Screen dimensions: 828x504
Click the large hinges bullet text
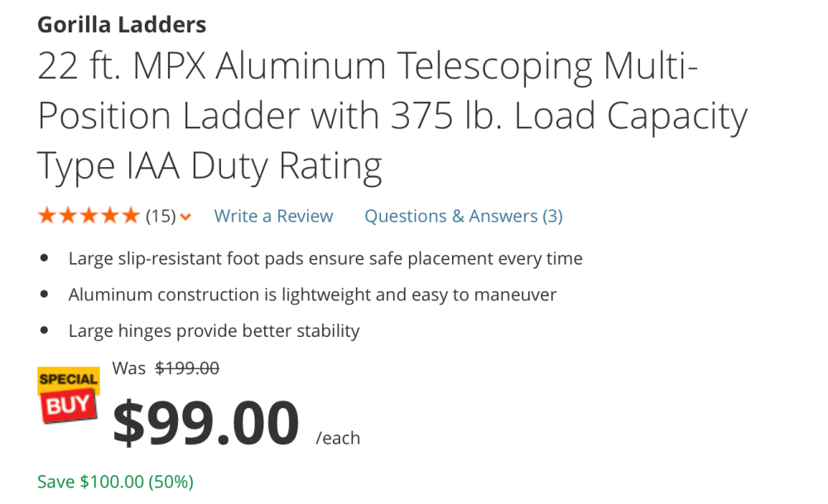[x=214, y=331]
